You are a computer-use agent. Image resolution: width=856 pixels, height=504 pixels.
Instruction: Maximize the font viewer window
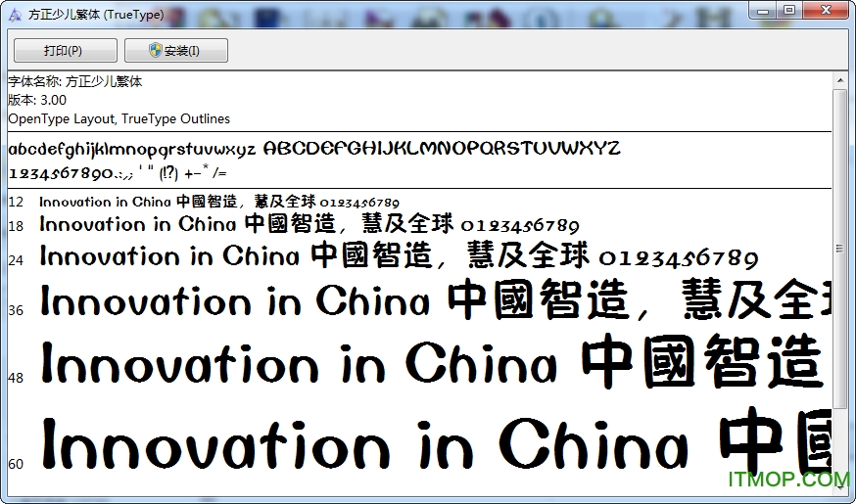tap(789, 11)
